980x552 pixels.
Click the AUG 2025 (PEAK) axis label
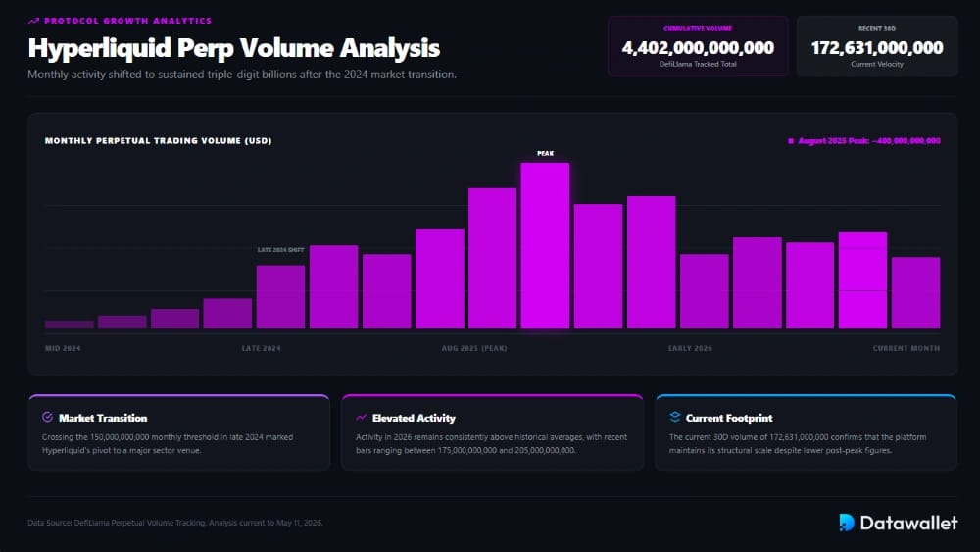click(474, 348)
